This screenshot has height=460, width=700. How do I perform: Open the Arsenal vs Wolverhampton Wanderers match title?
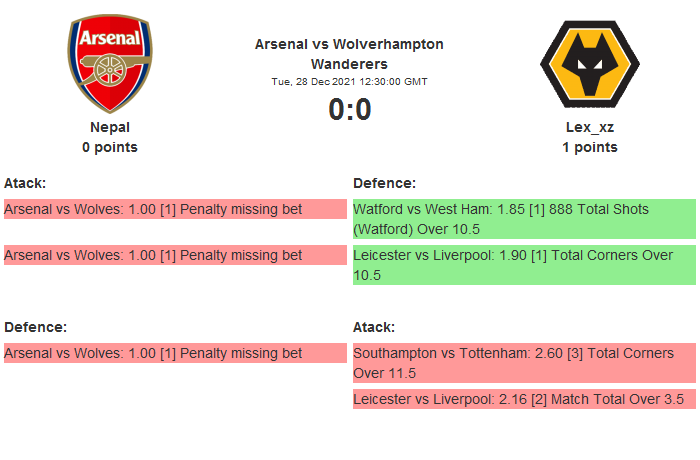pyautogui.click(x=349, y=54)
